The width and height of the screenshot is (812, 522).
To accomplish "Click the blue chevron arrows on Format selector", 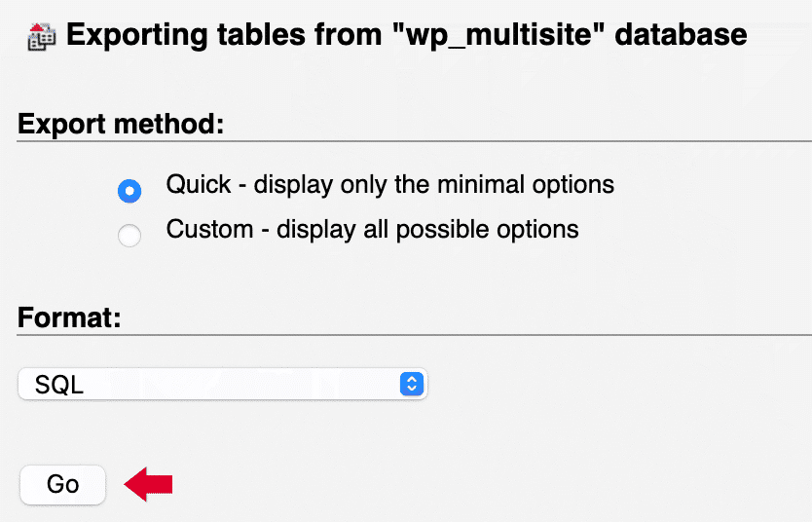I will click(412, 384).
